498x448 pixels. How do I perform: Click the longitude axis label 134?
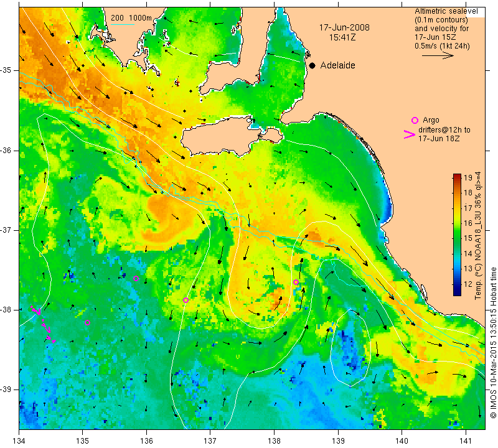click(19, 441)
